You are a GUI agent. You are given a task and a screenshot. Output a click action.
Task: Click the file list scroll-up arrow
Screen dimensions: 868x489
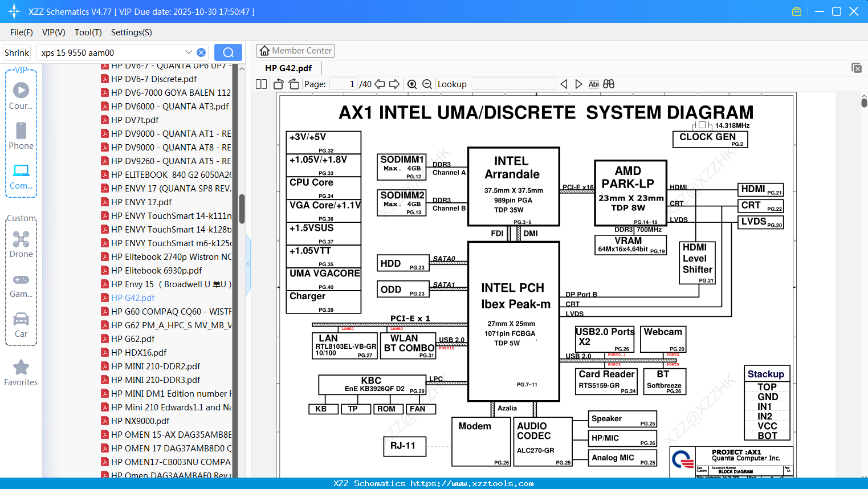coord(242,68)
